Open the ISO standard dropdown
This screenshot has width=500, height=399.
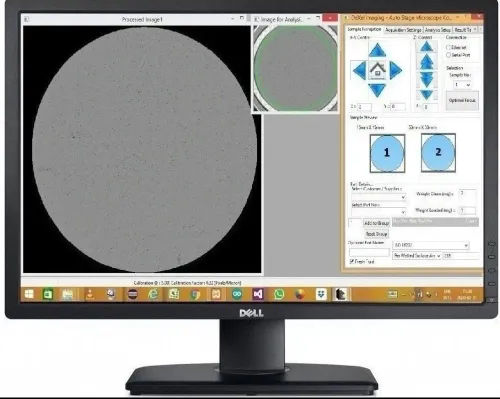(x=431, y=245)
